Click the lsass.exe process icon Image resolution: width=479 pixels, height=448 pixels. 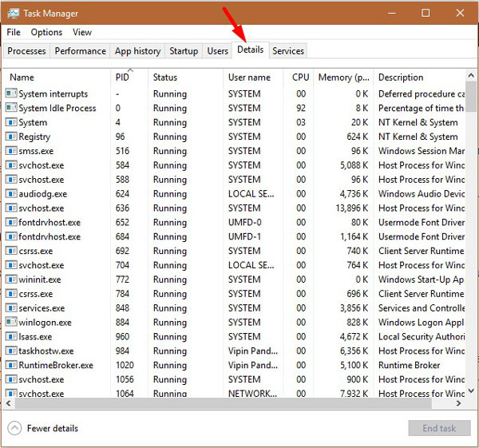[x=11, y=336]
